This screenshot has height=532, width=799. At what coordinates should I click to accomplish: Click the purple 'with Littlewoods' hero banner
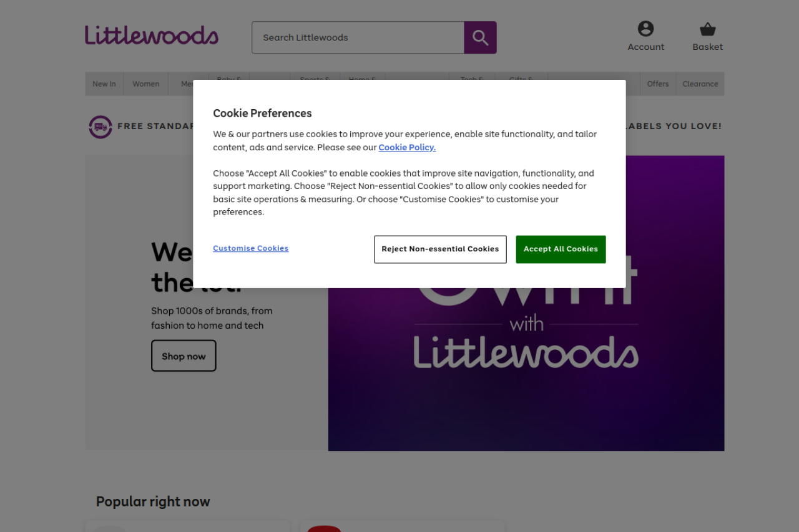click(526, 374)
